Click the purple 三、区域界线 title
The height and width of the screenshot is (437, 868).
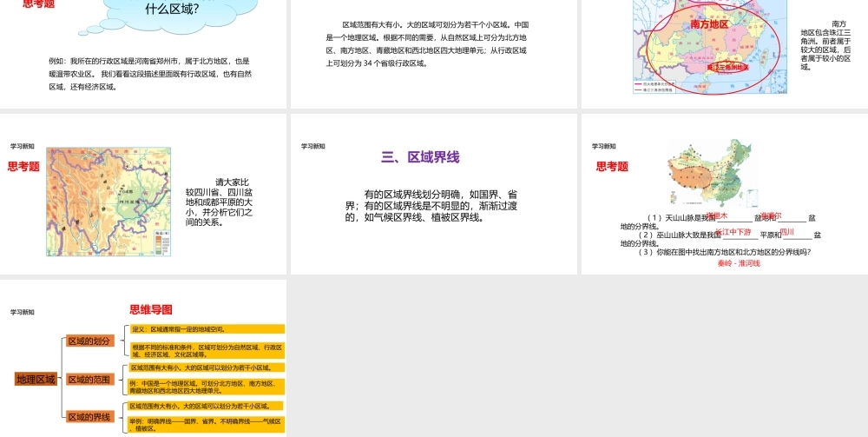tap(420, 157)
